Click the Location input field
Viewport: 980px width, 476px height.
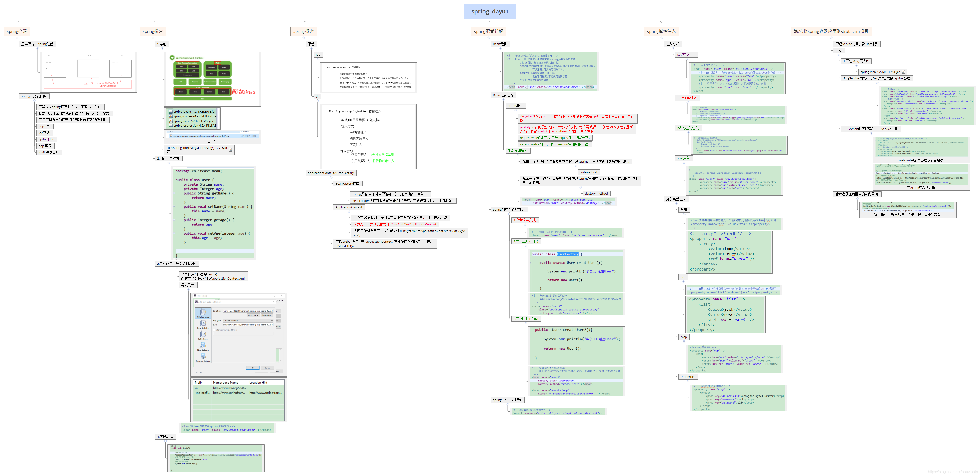(x=248, y=311)
